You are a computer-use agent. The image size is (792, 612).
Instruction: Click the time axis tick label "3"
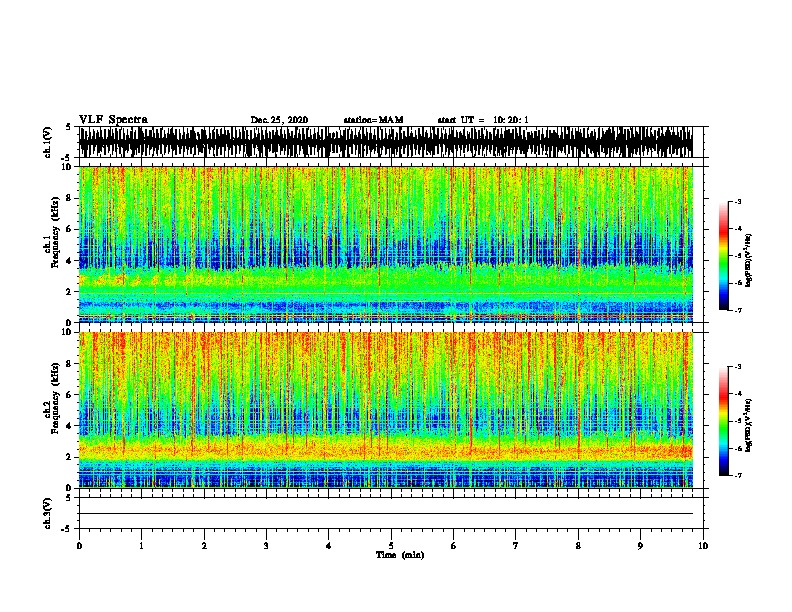click(x=266, y=546)
